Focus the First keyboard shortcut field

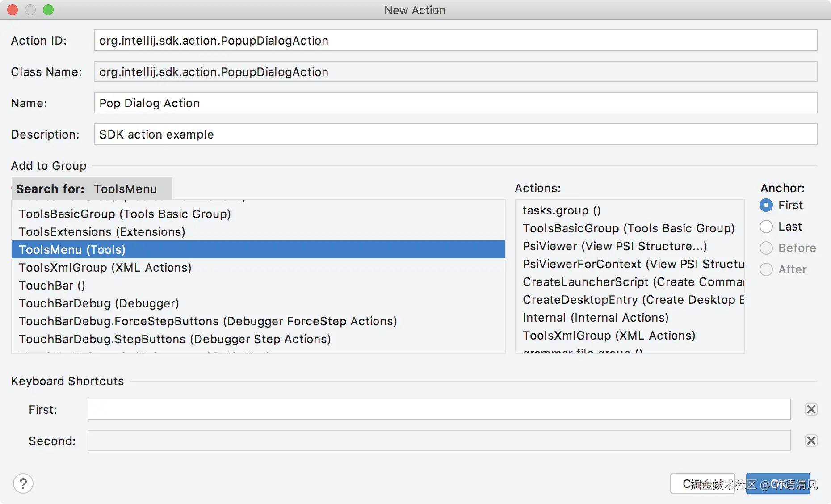coord(439,409)
